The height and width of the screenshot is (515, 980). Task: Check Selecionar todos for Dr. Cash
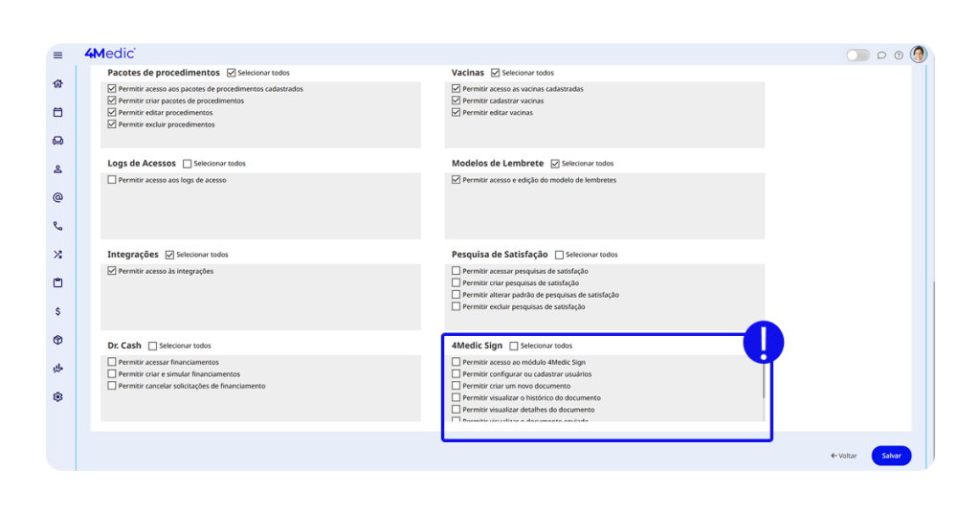pos(152,346)
